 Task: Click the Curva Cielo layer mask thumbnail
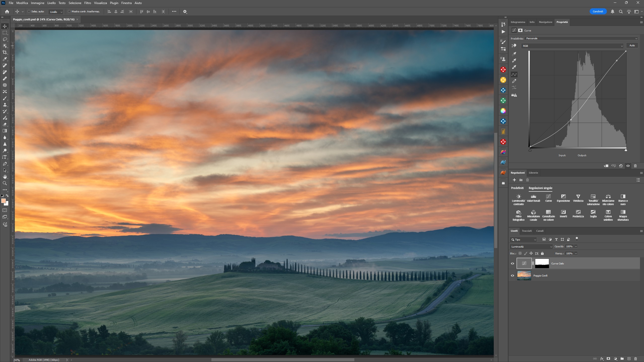pos(542,263)
